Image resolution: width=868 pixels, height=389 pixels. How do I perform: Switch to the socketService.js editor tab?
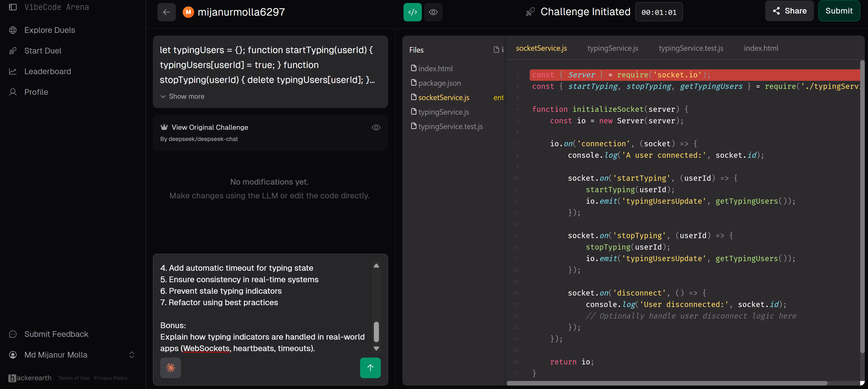pos(541,48)
